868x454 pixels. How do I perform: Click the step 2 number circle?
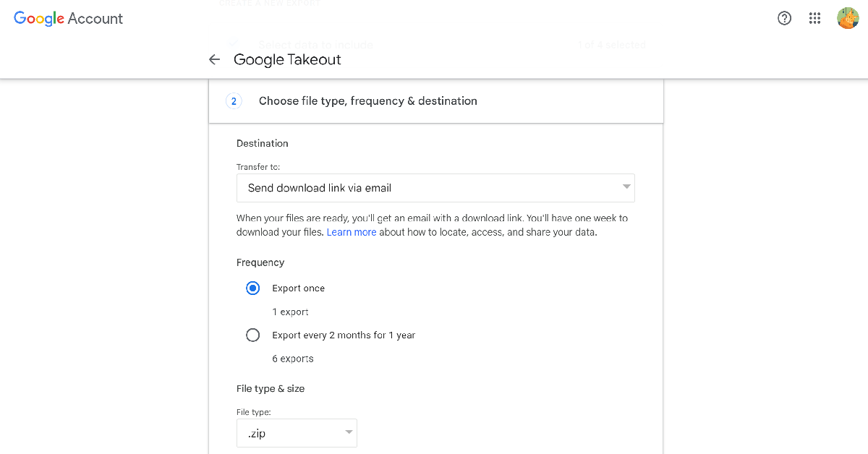click(233, 101)
